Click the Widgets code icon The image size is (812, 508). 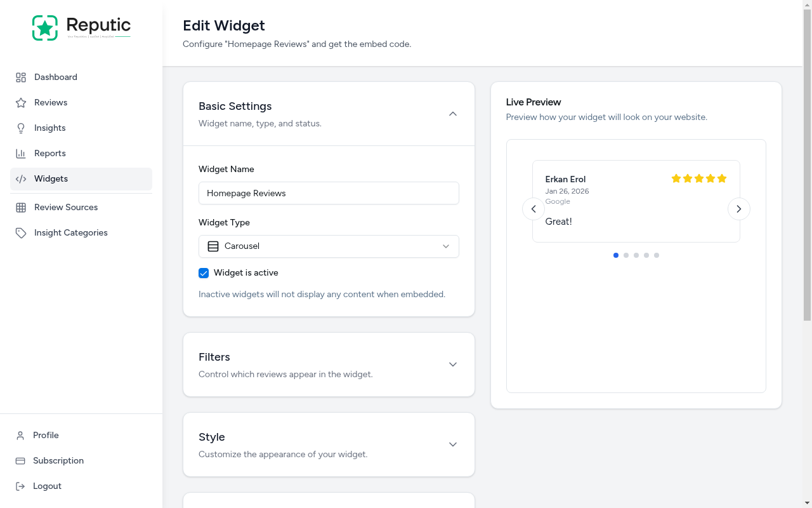[x=21, y=178]
